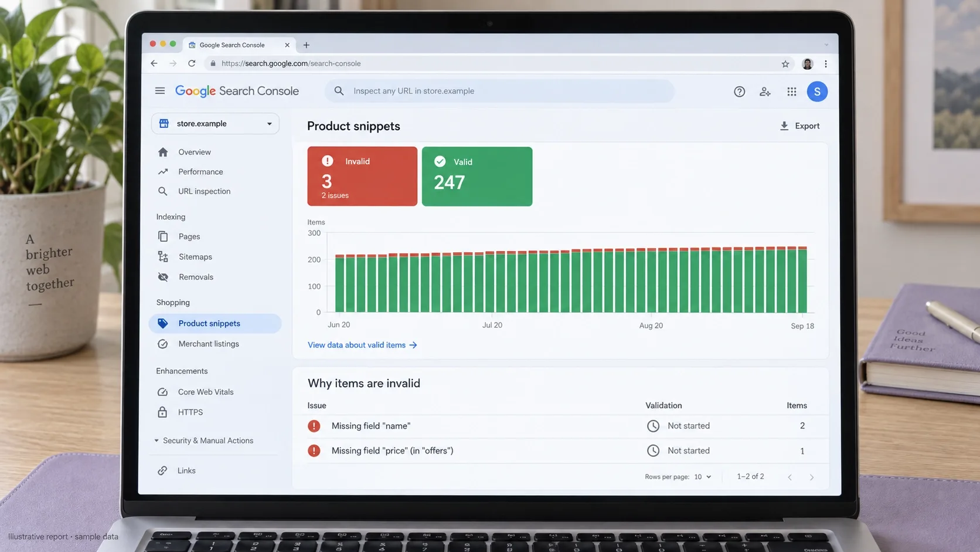The height and width of the screenshot is (552, 980).
Task: Click the search magnifier icon
Action: click(339, 91)
